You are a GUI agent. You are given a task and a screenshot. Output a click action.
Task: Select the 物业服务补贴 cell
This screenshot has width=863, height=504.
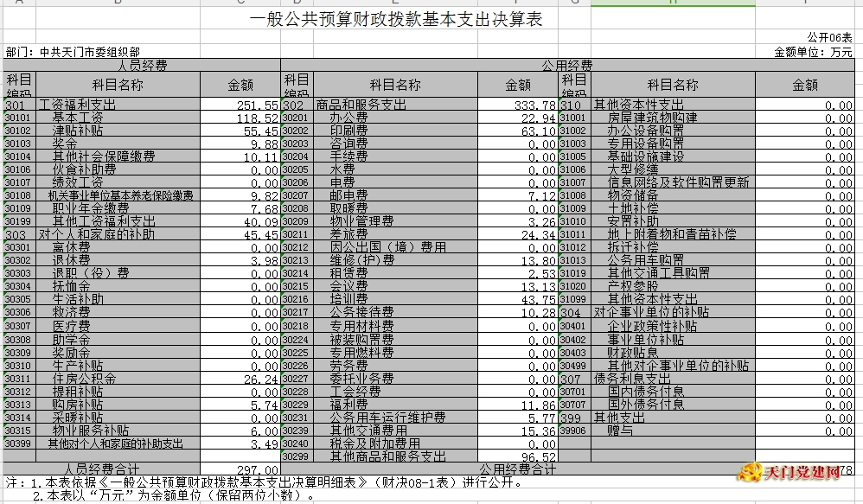118,431
